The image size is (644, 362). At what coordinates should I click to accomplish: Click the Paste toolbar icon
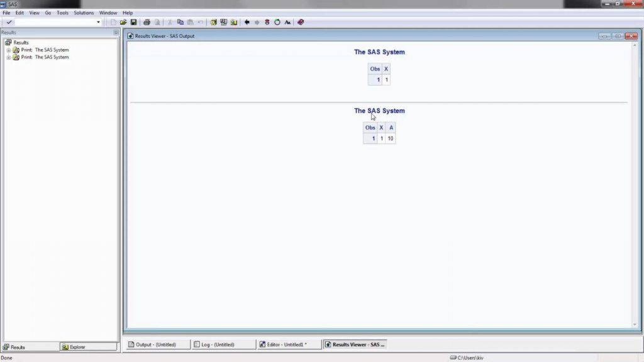coord(191,22)
